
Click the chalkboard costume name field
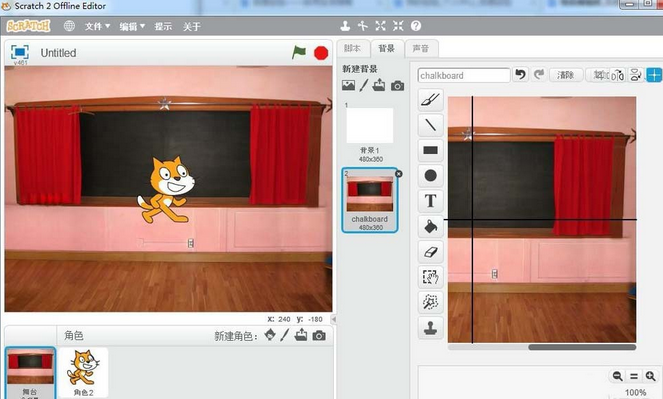(x=464, y=76)
